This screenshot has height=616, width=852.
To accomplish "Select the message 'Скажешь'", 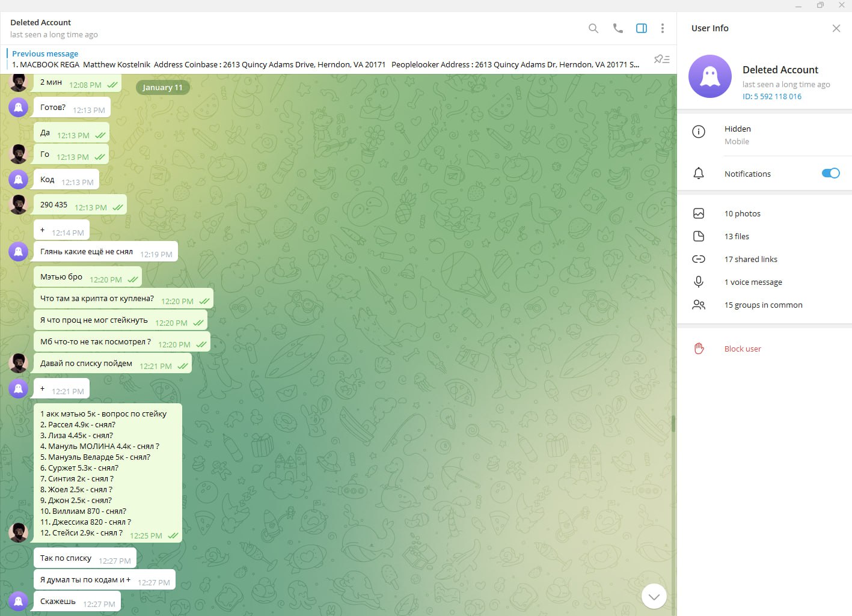I will tap(77, 602).
